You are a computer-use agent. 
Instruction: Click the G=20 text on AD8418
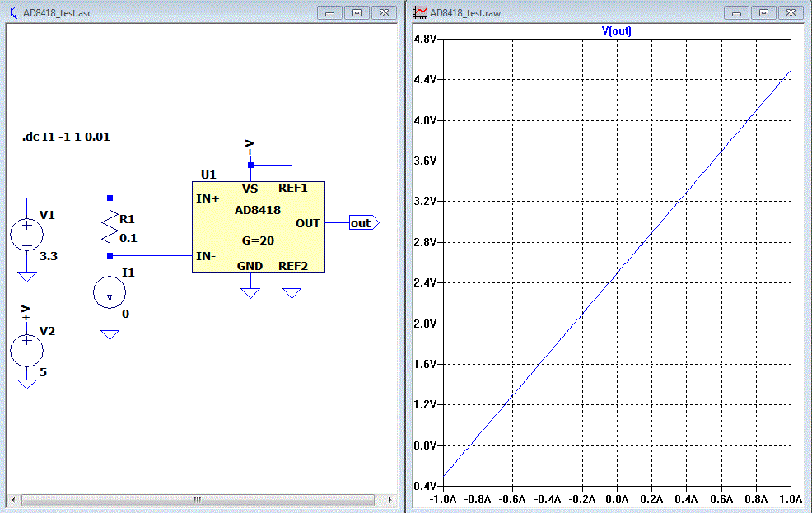(258, 240)
